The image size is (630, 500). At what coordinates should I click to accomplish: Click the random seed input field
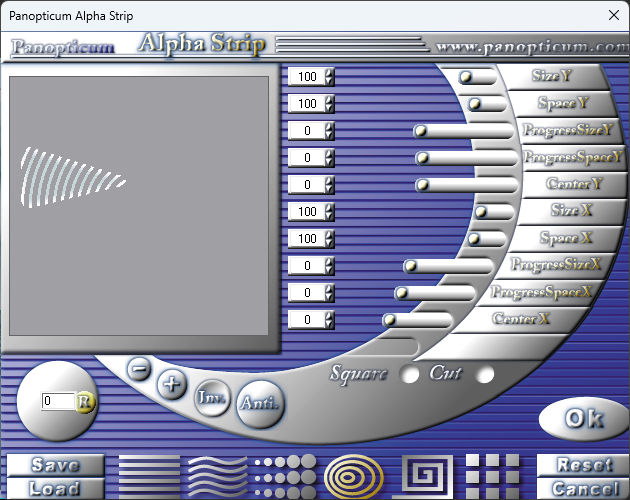[59, 401]
